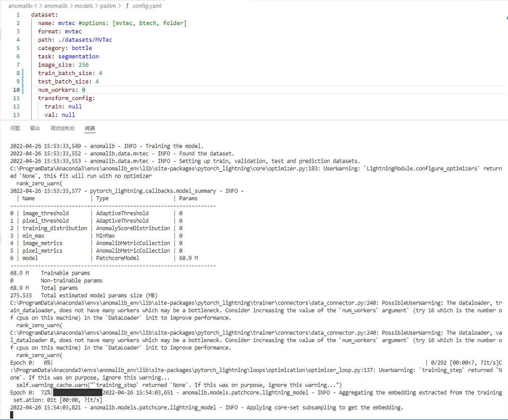Switch to the 输出 (Output) panel tab
Screen dimensions: 508x420
click(35, 128)
